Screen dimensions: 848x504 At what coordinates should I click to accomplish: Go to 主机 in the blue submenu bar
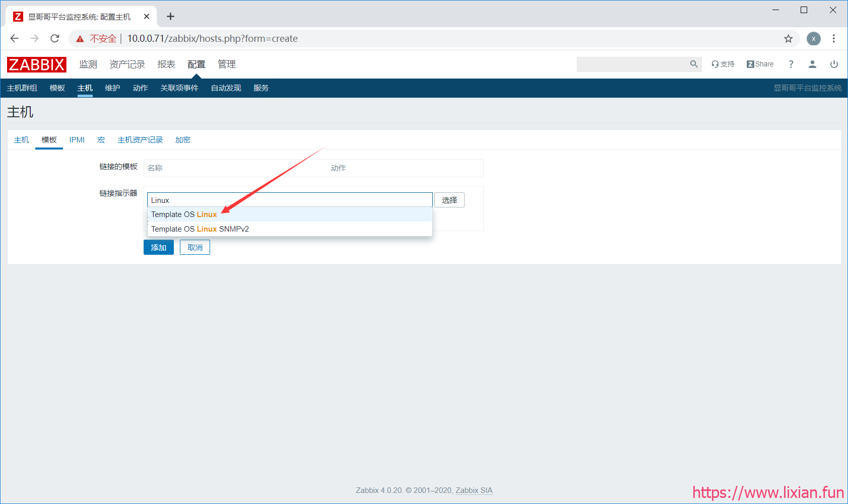pyautogui.click(x=85, y=88)
